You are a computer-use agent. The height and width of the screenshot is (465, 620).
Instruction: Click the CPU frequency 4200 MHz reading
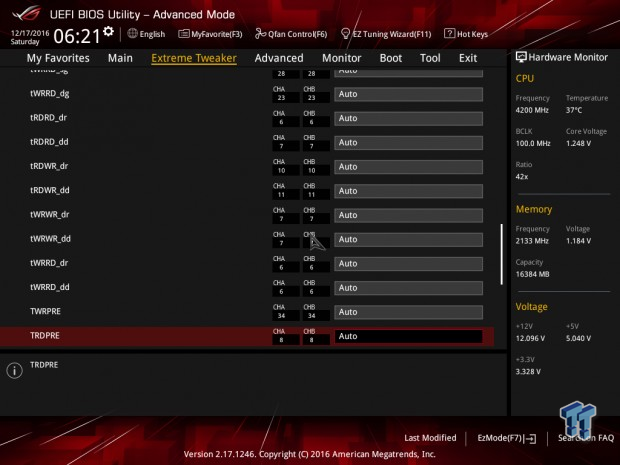tap(532, 110)
